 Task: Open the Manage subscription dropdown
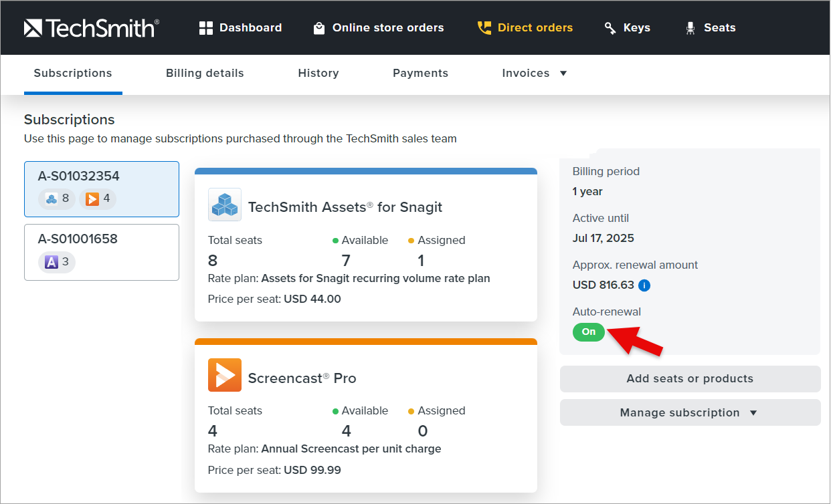click(690, 412)
